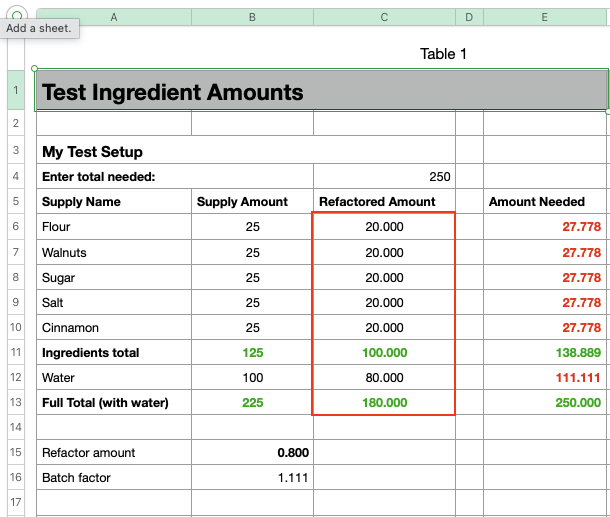Select the Ingredients total label cell
The height and width of the screenshot is (517, 610).
114,352
